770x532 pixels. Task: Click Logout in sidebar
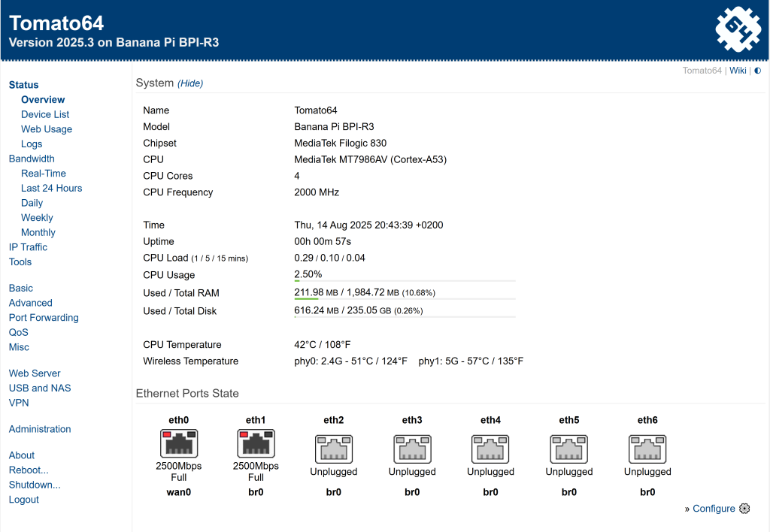pos(23,499)
